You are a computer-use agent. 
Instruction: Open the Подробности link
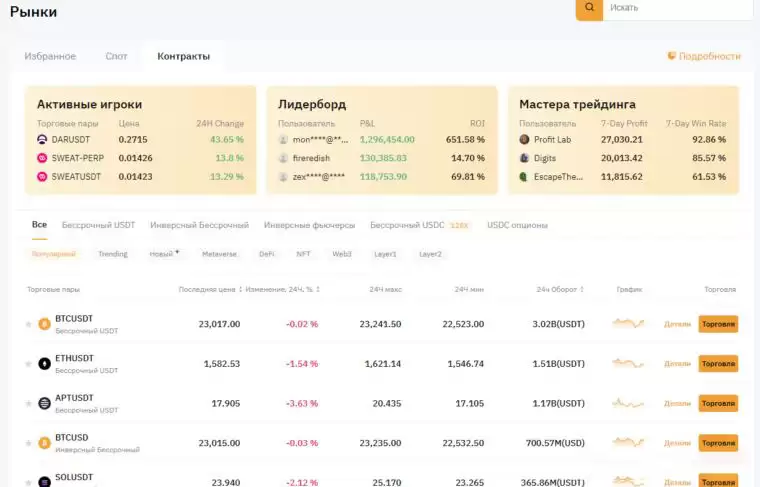pyautogui.click(x=704, y=56)
